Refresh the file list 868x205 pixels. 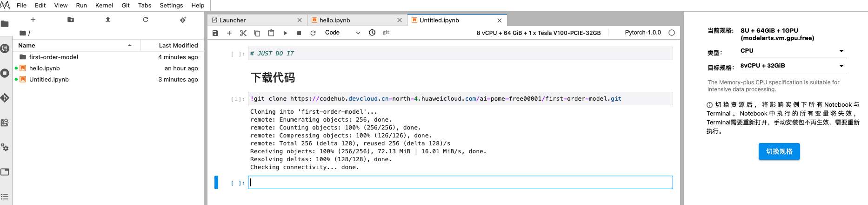pyautogui.click(x=146, y=20)
